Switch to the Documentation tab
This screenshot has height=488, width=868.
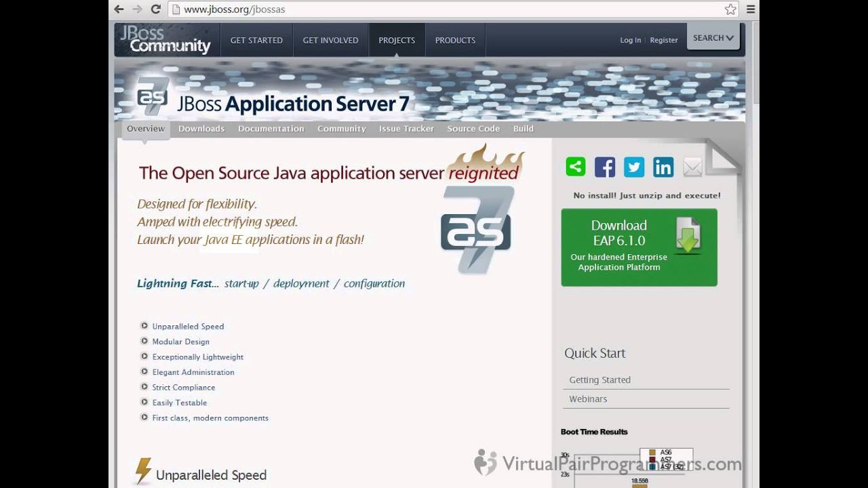271,129
